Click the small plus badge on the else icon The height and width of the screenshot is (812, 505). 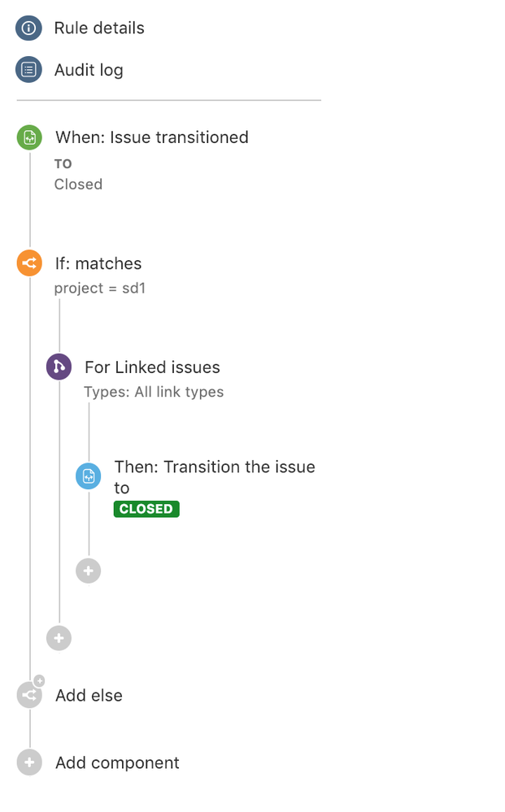(x=39, y=681)
